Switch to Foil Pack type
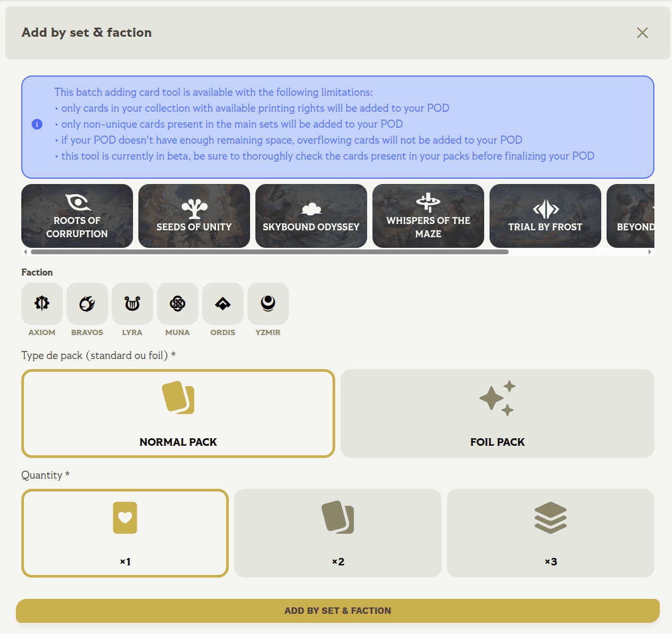Screen dimensions: 672x634 [497, 413]
